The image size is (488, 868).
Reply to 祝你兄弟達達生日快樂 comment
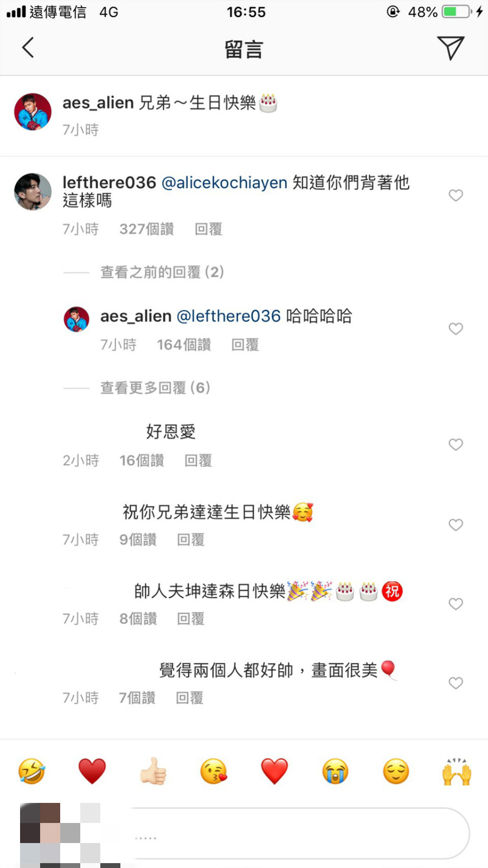191,539
